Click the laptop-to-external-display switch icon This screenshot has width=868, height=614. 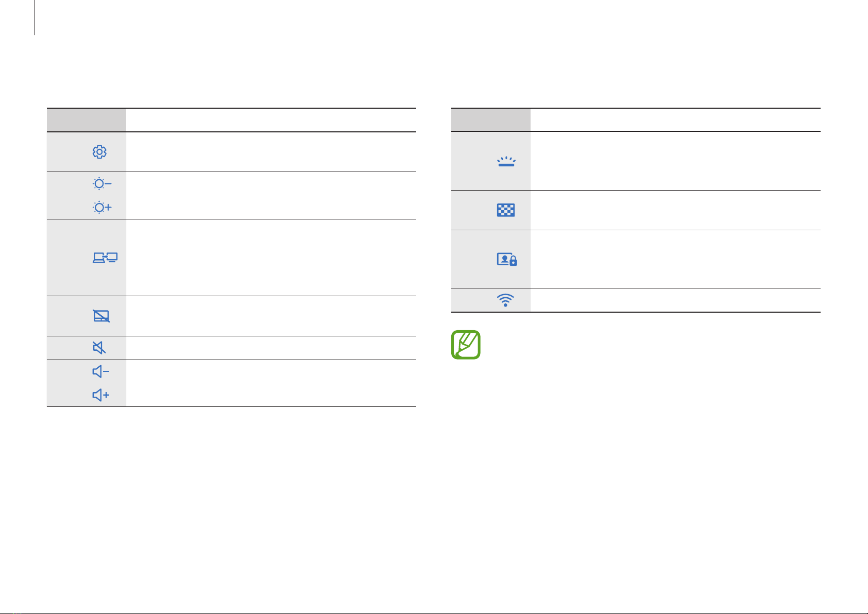(105, 258)
